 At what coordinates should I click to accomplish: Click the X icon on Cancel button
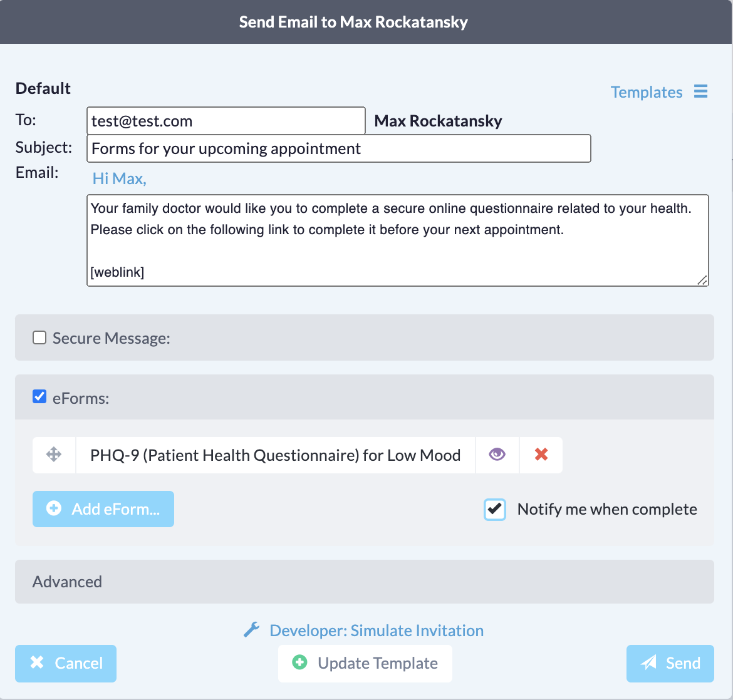click(38, 663)
